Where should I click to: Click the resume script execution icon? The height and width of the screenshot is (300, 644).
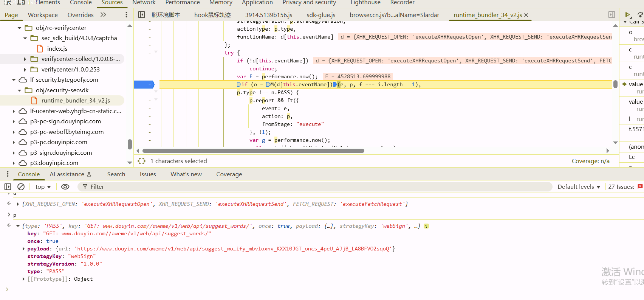pos(627,15)
